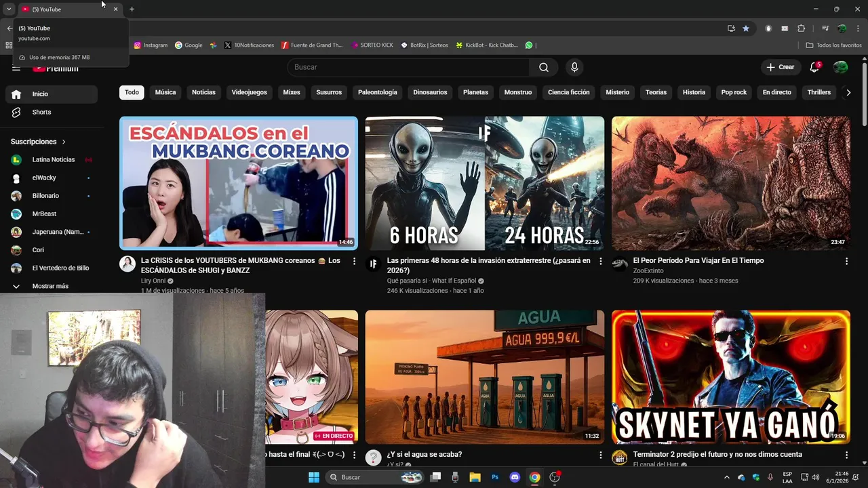Click the Buscar search field
This screenshot has height=488, width=868.
(x=409, y=67)
